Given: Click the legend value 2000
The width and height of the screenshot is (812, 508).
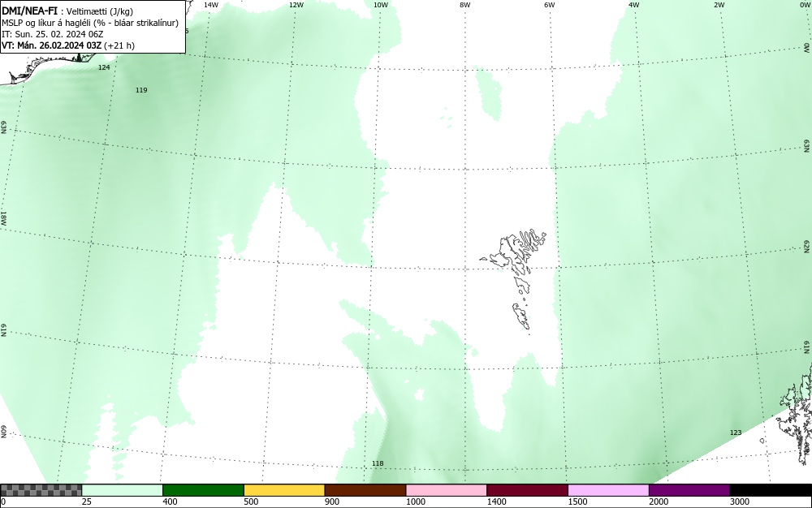Looking at the screenshot, I should point(659,502).
